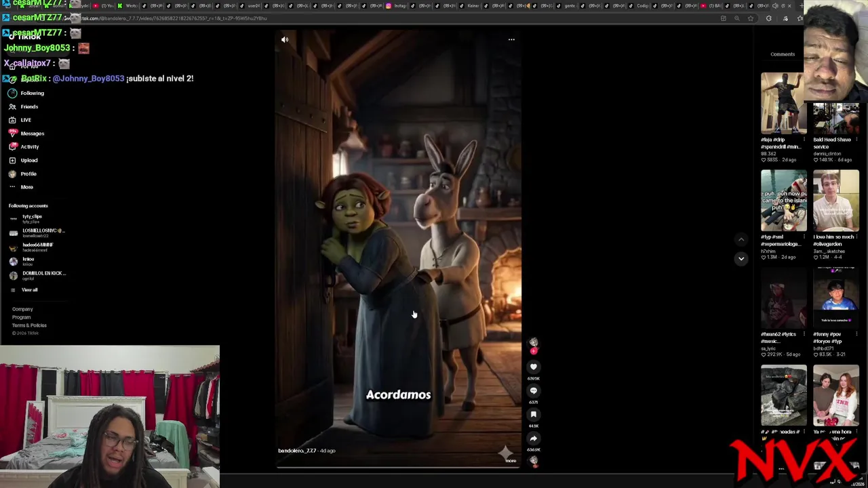868x488 pixels.
Task: Click the Messages badge icon
Action: pos(12,134)
